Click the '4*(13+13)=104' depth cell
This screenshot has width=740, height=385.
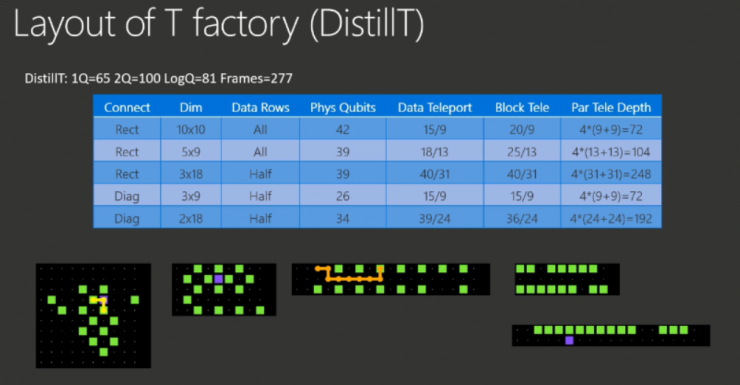(x=611, y=152)
